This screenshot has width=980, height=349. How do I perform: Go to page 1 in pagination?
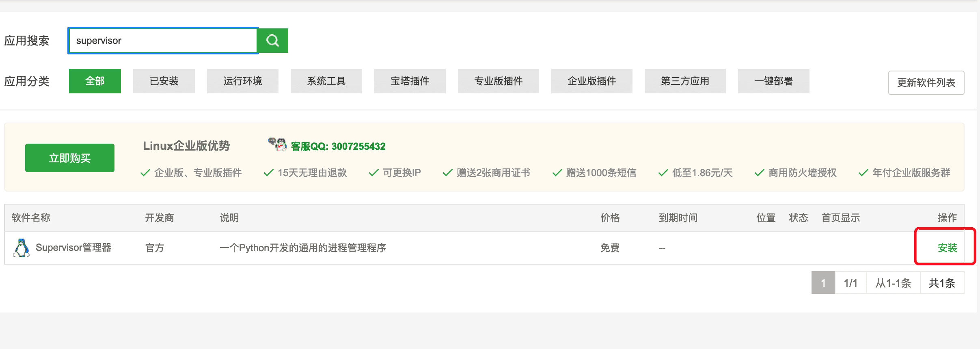[823, 283]
